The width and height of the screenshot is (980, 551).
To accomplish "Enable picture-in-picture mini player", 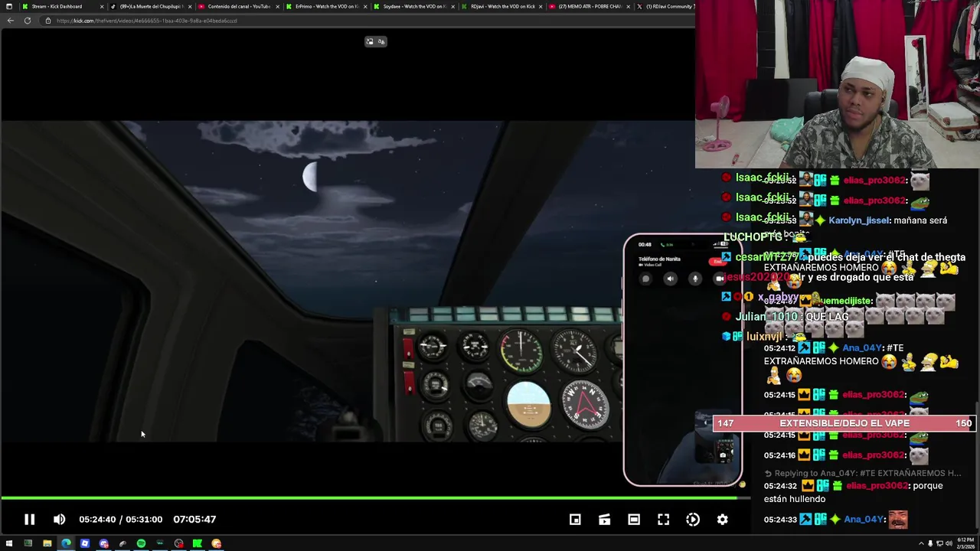I will (575, 519).
